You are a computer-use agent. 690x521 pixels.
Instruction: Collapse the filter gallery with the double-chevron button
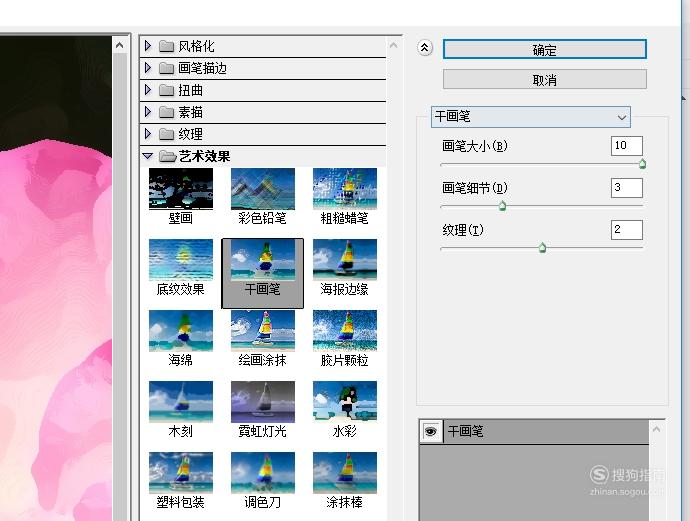pos(425,48)
